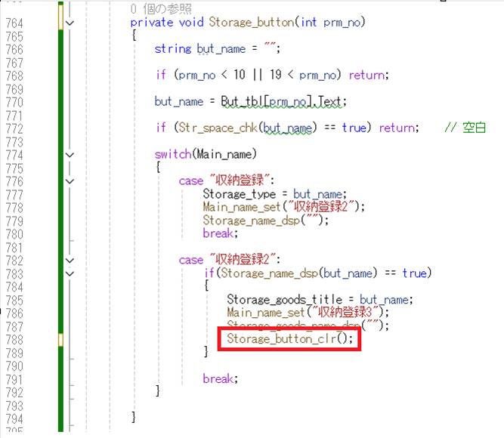504x438 pixels.
Task: Fold the case "収納登録2" block at line 782
Action: coord(70,259)
